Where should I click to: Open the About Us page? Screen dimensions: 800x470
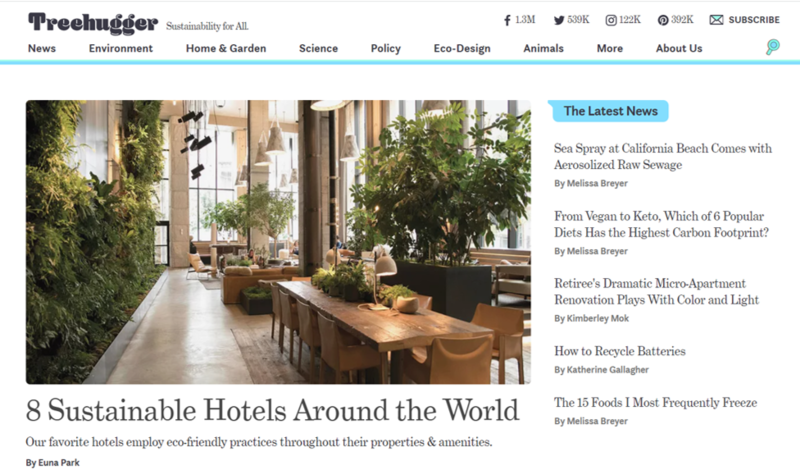click(x=679, y=48)
